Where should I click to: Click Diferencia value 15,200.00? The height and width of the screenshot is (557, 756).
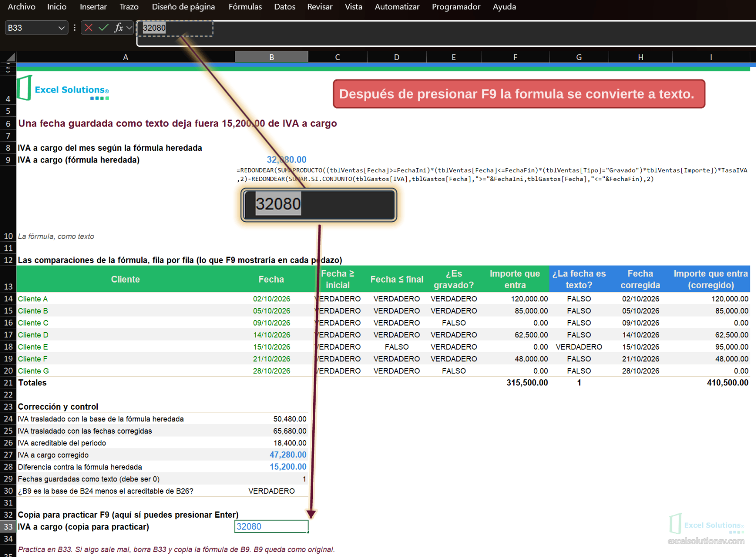pos(288,467)
